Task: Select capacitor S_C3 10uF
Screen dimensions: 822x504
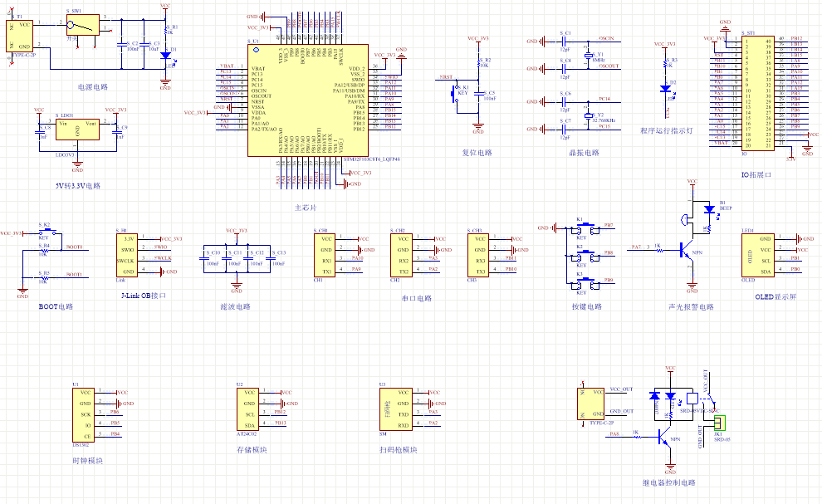Action: [144, 44]
